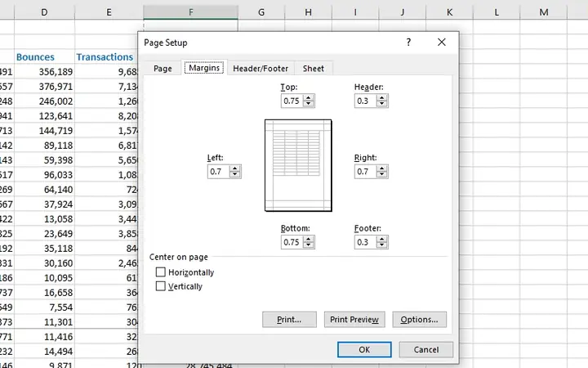Select the cell containing 96,033

(44, 175)
